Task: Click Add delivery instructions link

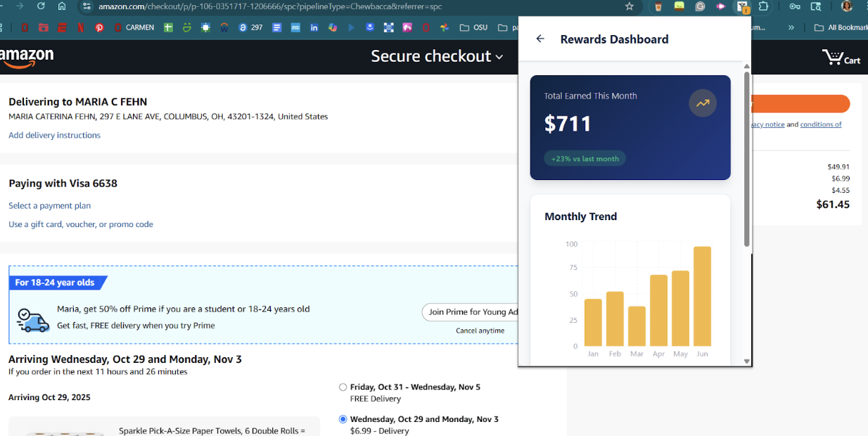Action: tap(54, 135)
